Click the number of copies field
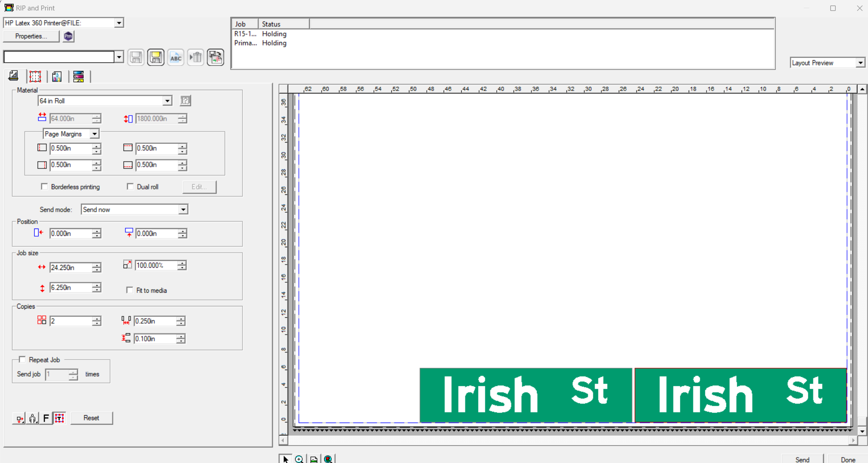Viewport: 868px width, 463px height. (71, 321)
